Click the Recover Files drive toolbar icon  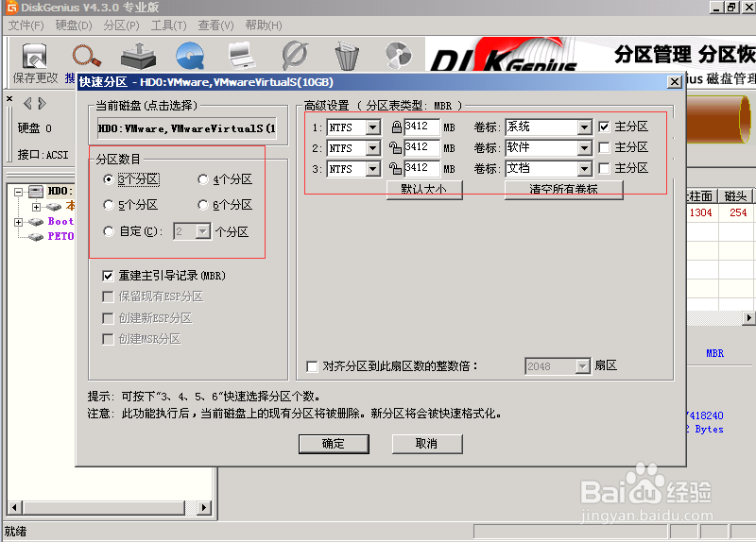(138, 56)
